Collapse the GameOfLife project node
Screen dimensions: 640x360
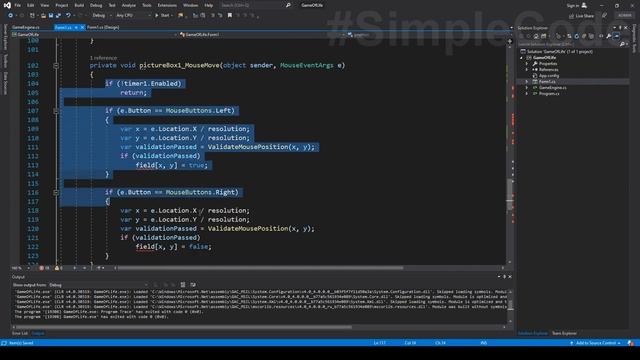point(521,58)
